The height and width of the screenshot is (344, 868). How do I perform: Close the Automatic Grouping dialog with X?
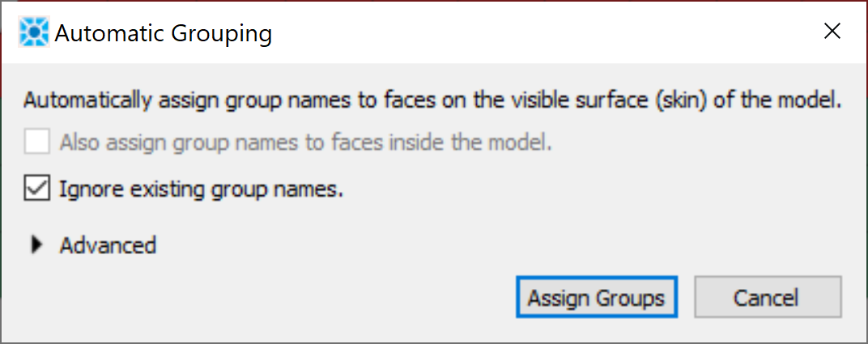click(832, 32)
